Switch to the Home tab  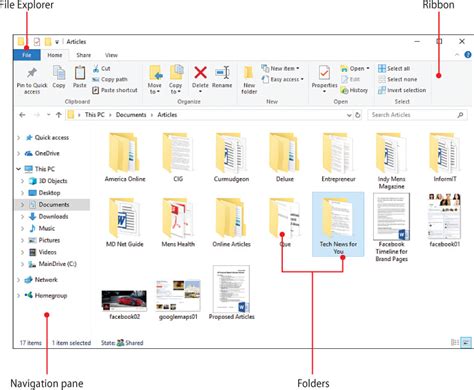point(55,55)
